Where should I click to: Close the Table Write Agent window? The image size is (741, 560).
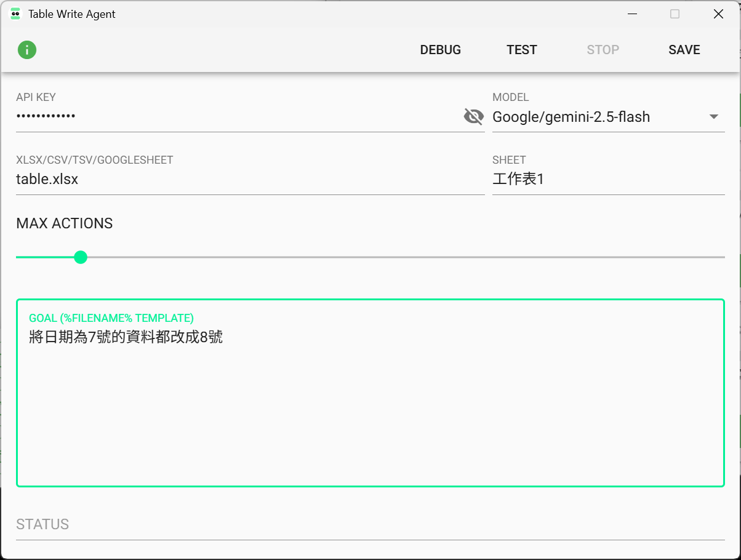coord(718,14)
